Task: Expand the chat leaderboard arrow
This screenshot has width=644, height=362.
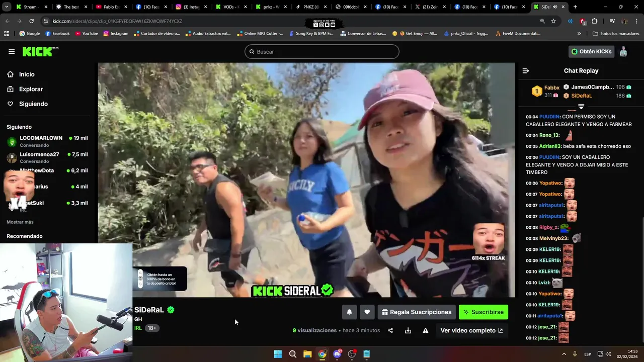Action: pyautogui.click(x=581, y=107)
